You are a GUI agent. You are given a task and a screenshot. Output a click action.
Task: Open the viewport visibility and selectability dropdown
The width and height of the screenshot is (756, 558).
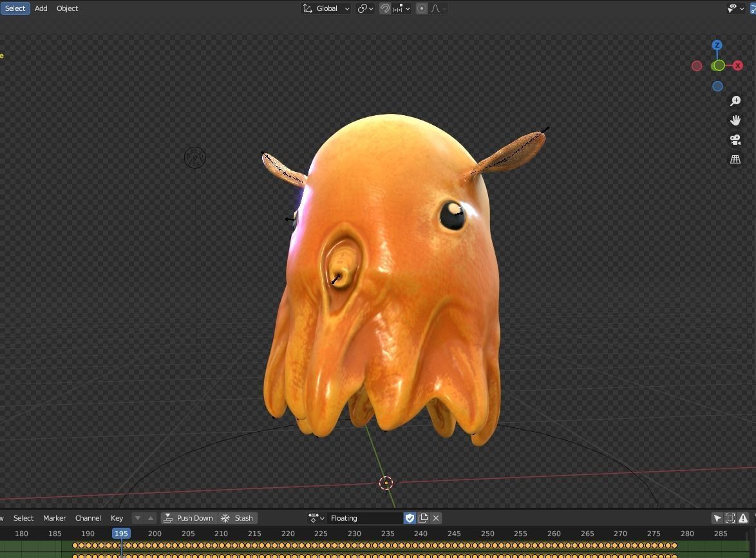point(736,8)
